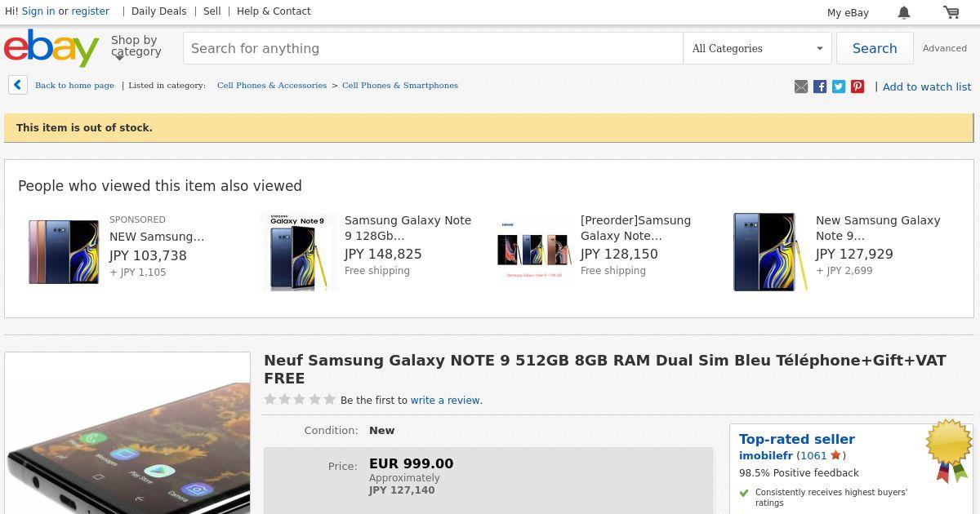Viewport: 980px width, 514px height.
Task: Click the back arrow icon
Action: (18, 85)
